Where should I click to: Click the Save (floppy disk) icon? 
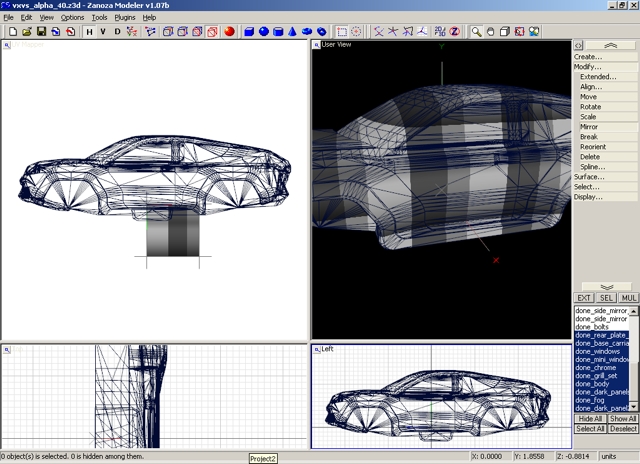click(42, 32)
